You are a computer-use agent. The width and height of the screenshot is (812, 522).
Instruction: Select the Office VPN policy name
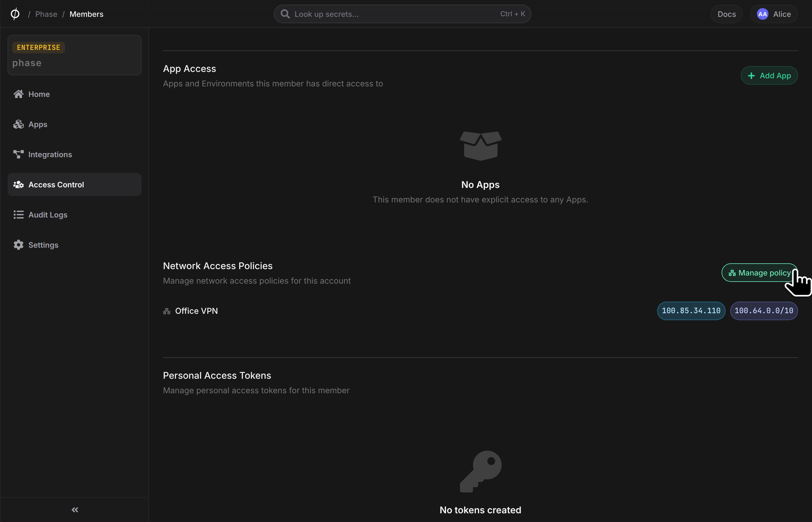(196, 311)
